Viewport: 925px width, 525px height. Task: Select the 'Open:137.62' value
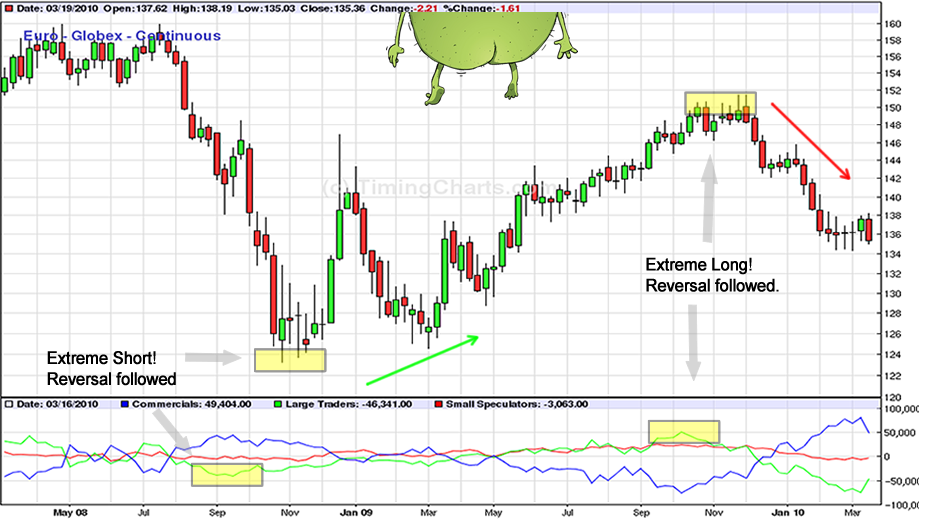point(136,8)
